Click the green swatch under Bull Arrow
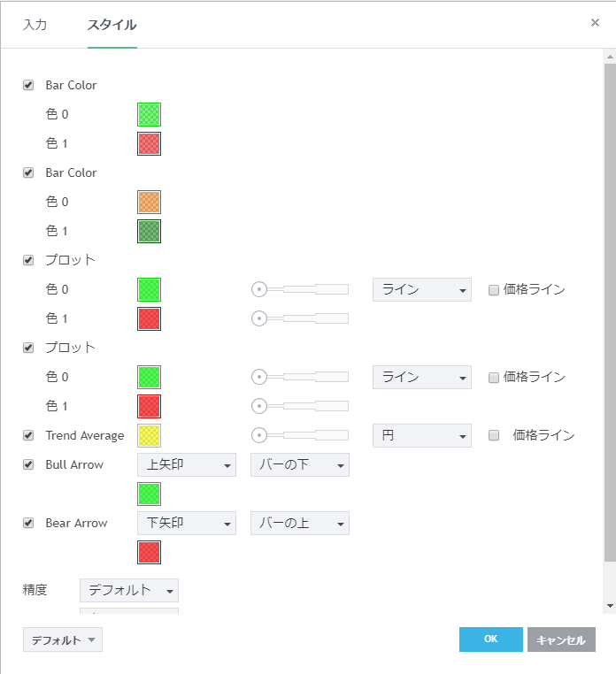This screenshot has height=674, width=616. (x=149, y=494)
